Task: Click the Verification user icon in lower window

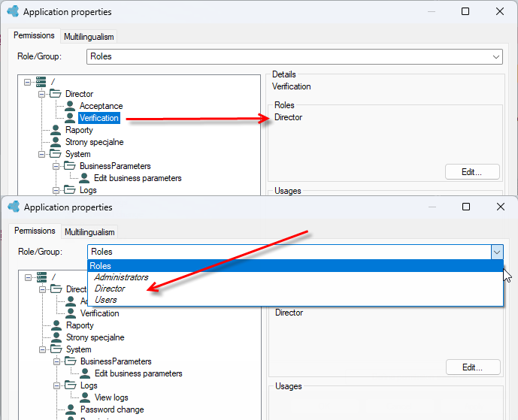Action: 71,313
